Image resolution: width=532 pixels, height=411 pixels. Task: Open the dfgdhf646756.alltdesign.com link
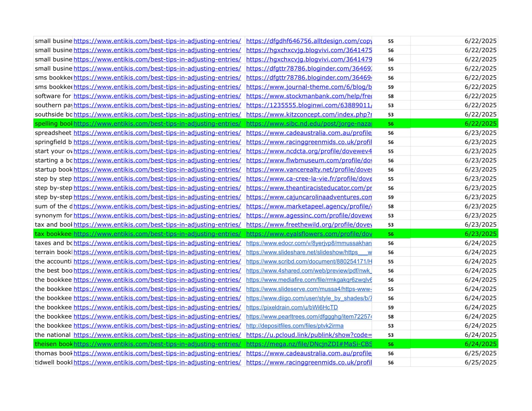(x=309, y=41)
